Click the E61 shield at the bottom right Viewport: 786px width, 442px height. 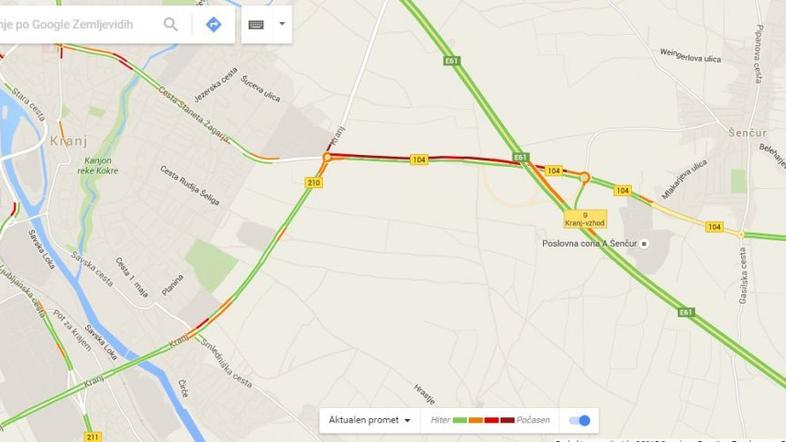pyautogui.click(x=686, y=312)
